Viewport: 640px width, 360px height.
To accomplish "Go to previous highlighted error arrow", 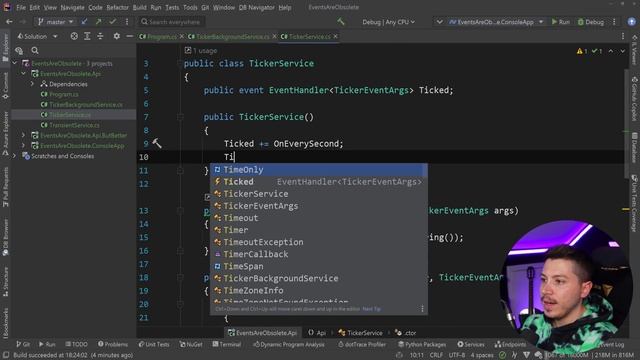I will click(611, 51).
